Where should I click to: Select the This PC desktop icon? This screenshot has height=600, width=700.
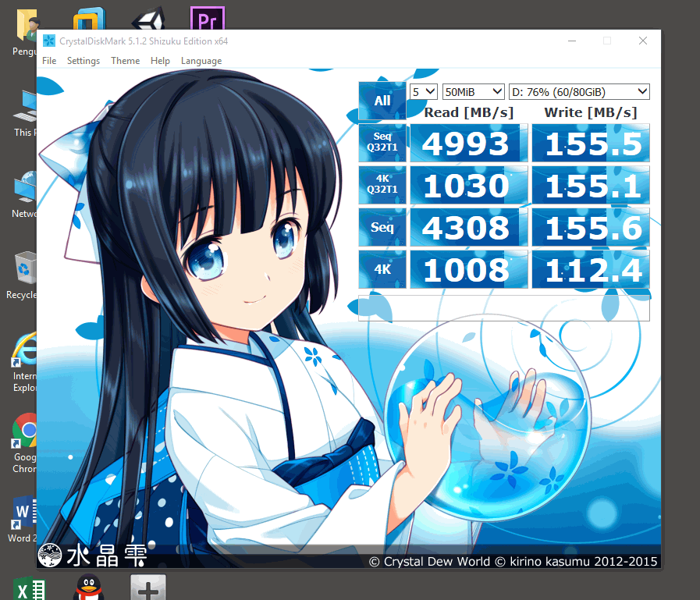[25, 107]
